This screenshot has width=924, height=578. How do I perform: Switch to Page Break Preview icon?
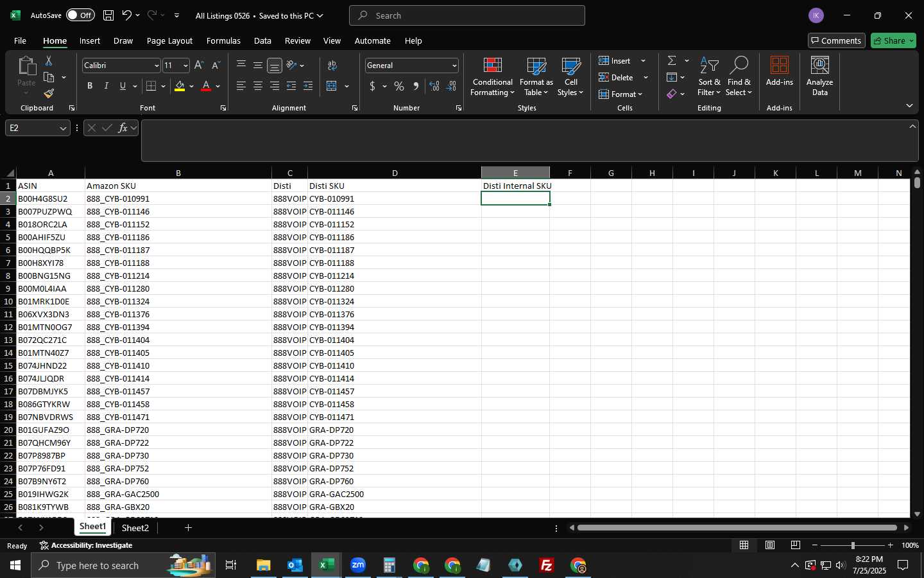[796, 545]
